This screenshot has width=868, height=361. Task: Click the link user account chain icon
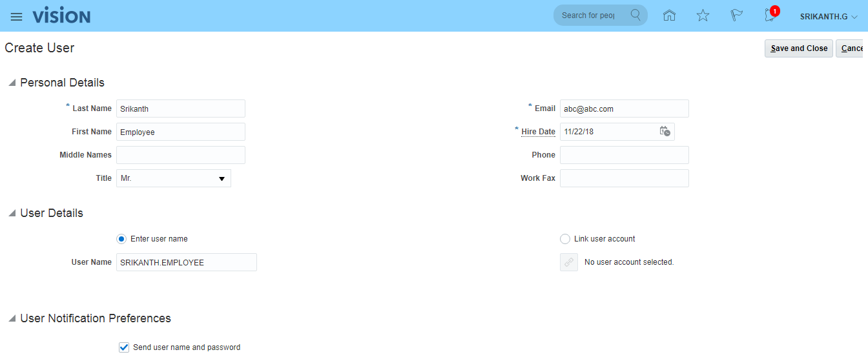569,262
